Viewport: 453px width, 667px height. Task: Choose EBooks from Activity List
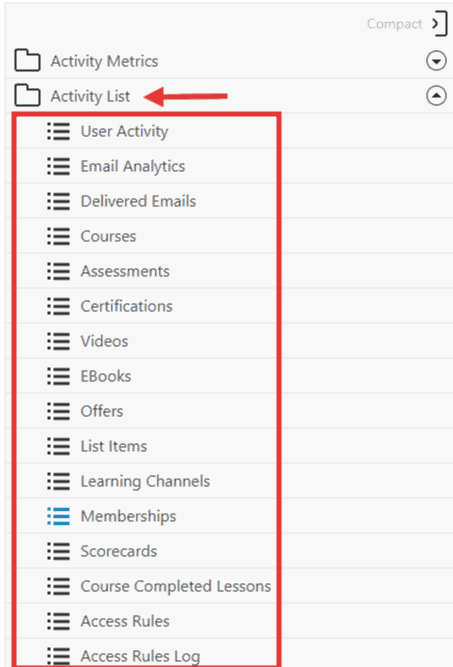(106, 376)
